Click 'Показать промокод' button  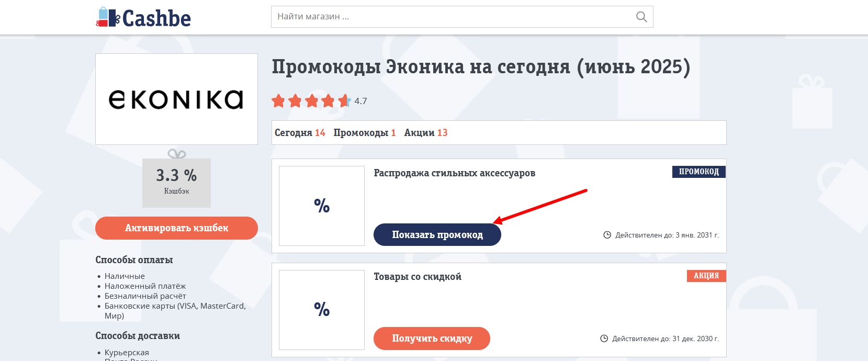[437, 235]
